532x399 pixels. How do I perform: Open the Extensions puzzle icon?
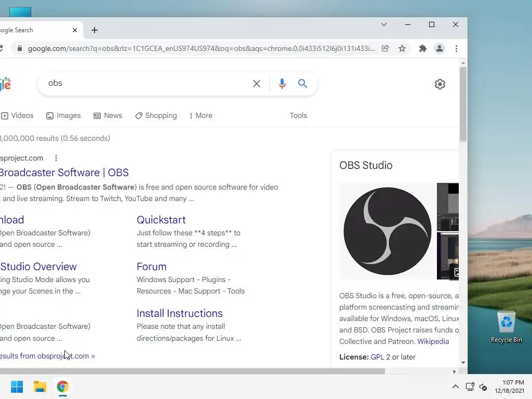tap(422, 48)
